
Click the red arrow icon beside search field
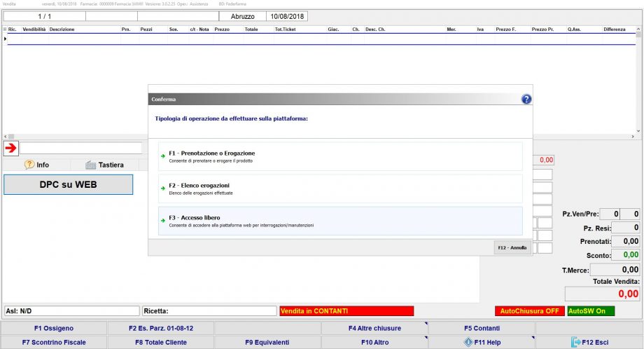click(10, 148)
